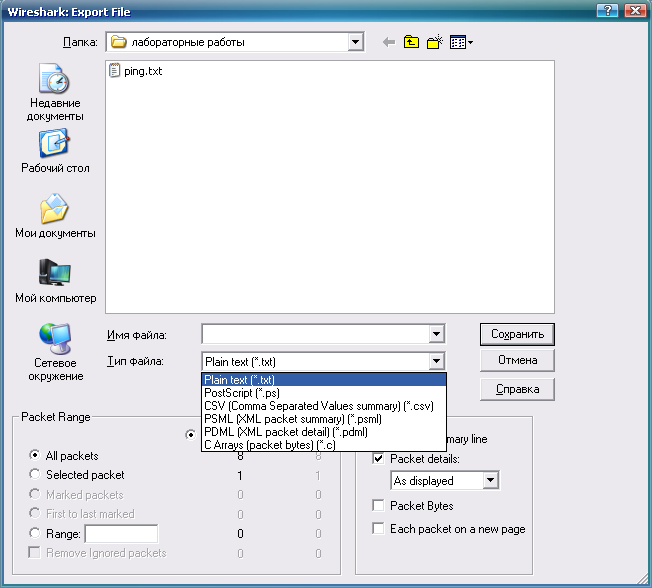The height and width of the screenshot is (588, 652).
Task: Expand the Имя файла dropdown arrow
Action: pyautogui.click(x=436, y=334)
